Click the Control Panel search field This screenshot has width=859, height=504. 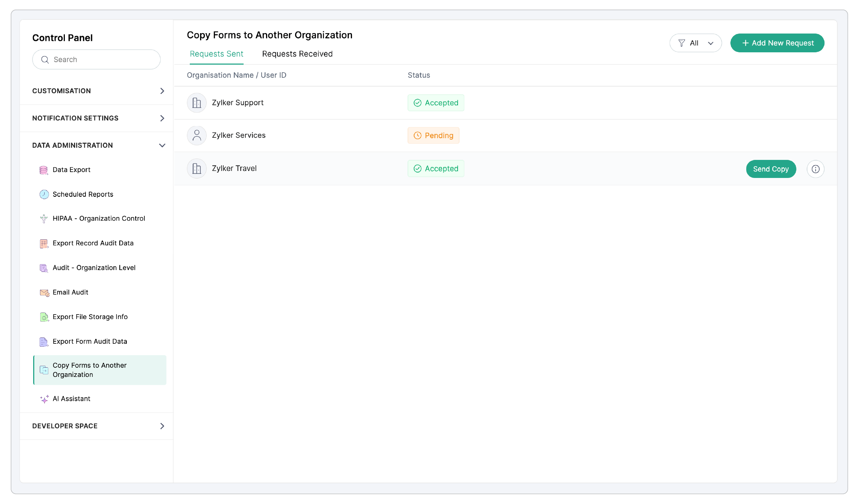(x=97, y=60)
